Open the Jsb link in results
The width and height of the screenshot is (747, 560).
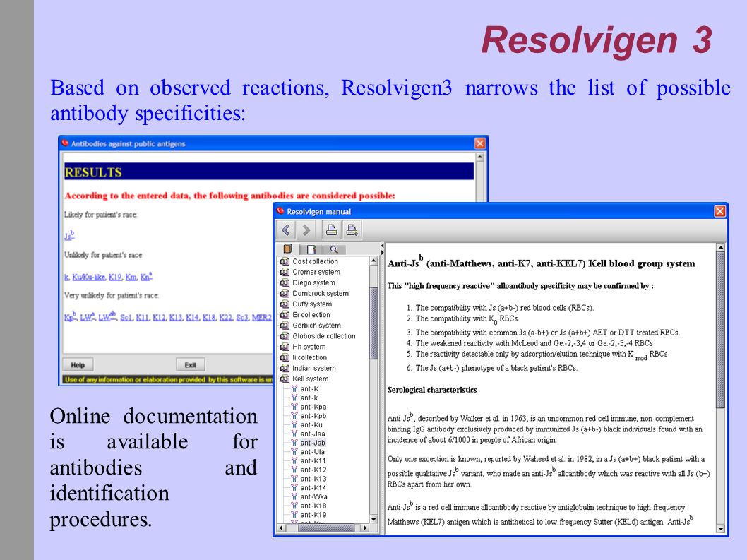pos(70,235)
